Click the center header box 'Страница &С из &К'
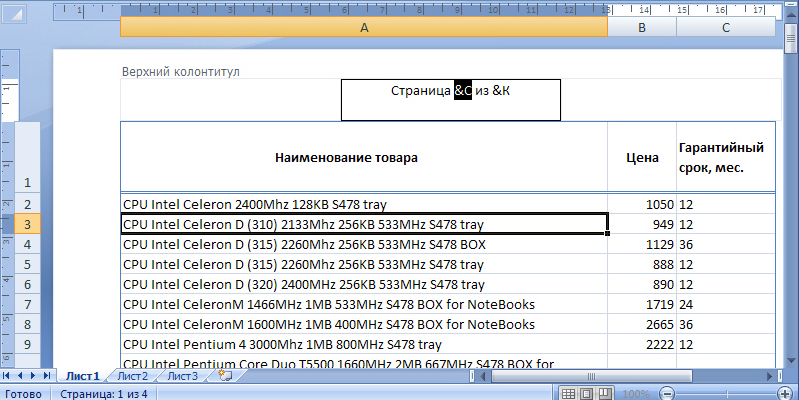The height and width of the screenshot is (400, 799). click(x=450, y=100)
